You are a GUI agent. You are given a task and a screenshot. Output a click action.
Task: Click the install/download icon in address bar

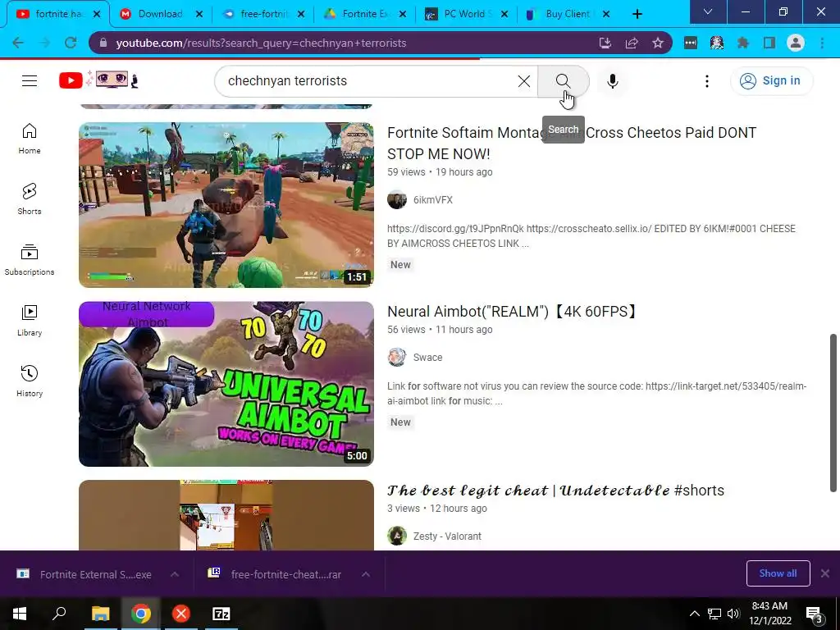point(605,43)
